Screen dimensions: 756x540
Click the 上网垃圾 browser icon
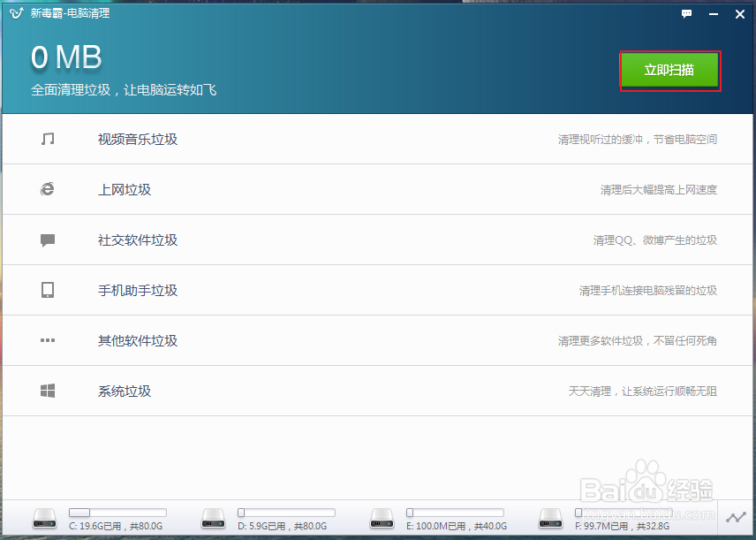tap(48, 189)
